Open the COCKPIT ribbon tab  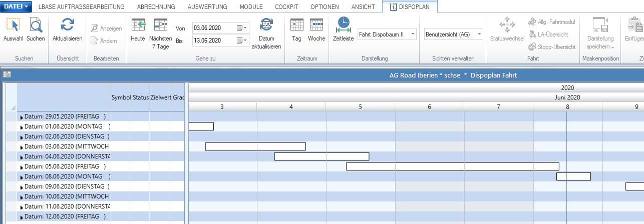click(x=286, y=7)
